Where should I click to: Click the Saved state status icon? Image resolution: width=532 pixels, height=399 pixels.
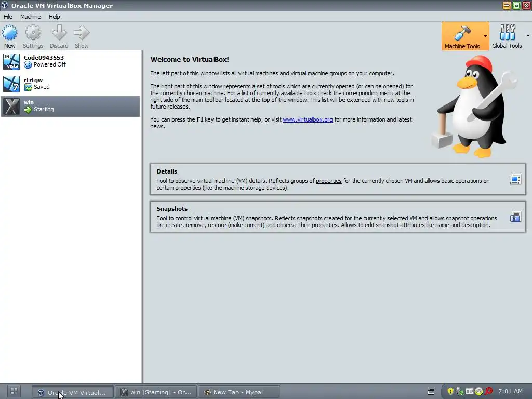tap(28, 87)
